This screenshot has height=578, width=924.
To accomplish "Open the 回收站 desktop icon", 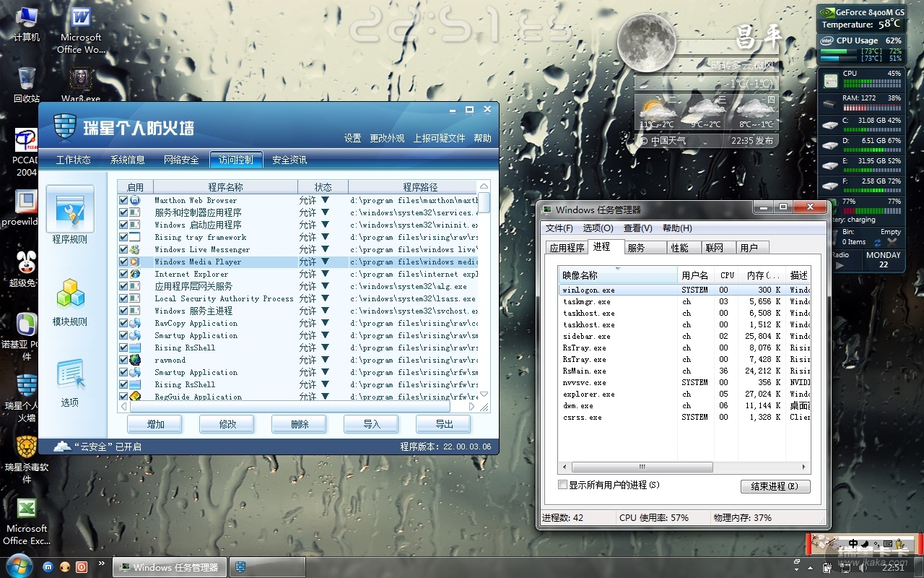I will [x=27, y=83].
